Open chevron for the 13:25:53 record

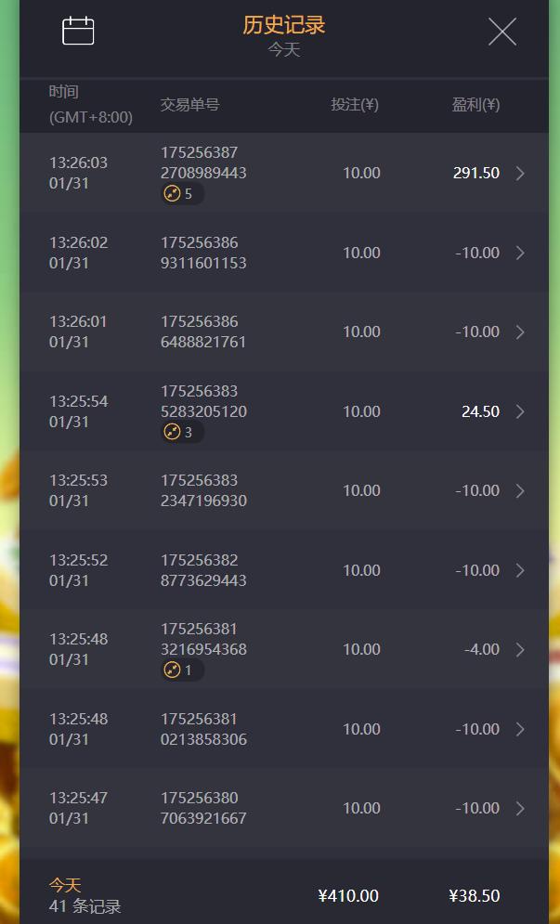520,491
